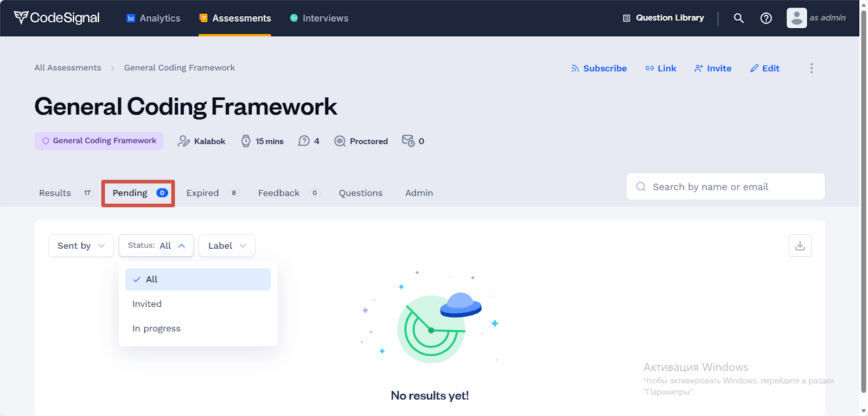The height and width of the screenshot is (416, 868).
Task: Click the Invite button
Action: click(713, 68)
